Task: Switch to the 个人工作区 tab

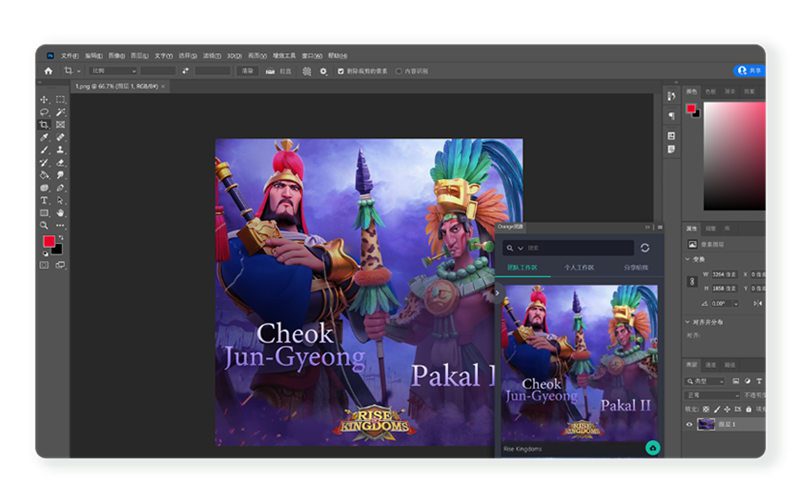Action: tap(578, 268)
